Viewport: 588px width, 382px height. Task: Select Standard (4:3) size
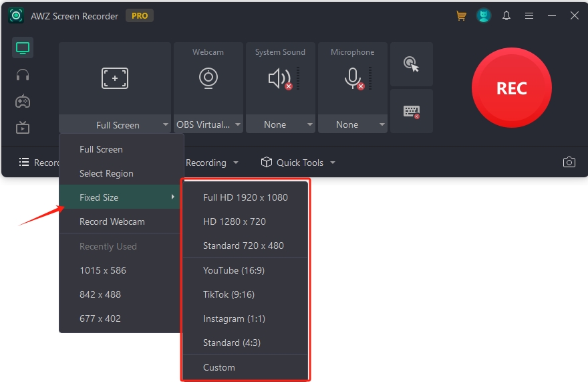245,343
